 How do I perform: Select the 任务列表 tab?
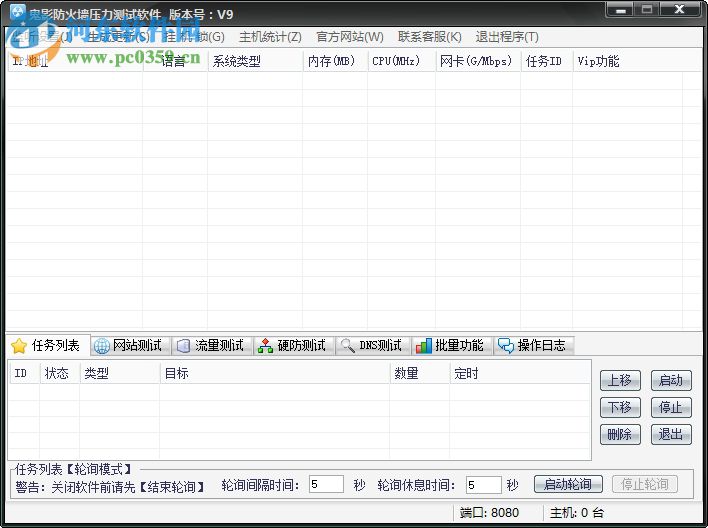click(49, 346)
